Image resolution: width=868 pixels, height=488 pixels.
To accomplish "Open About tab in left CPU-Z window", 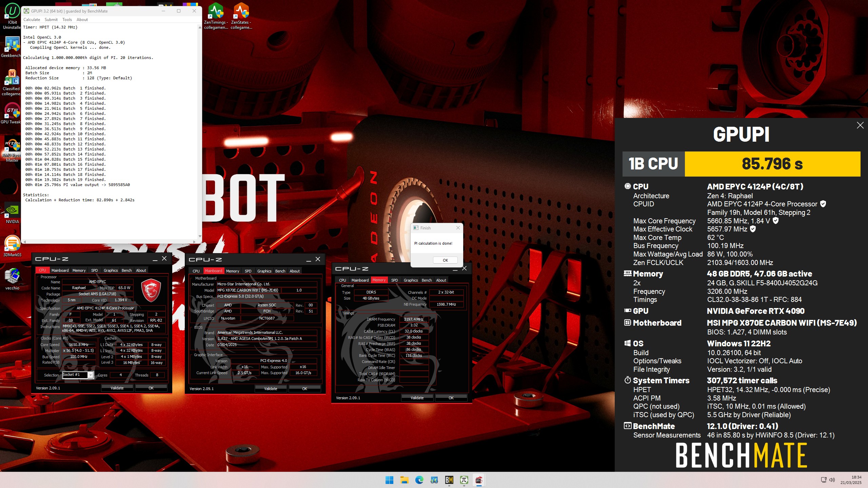I will [141, 270].
